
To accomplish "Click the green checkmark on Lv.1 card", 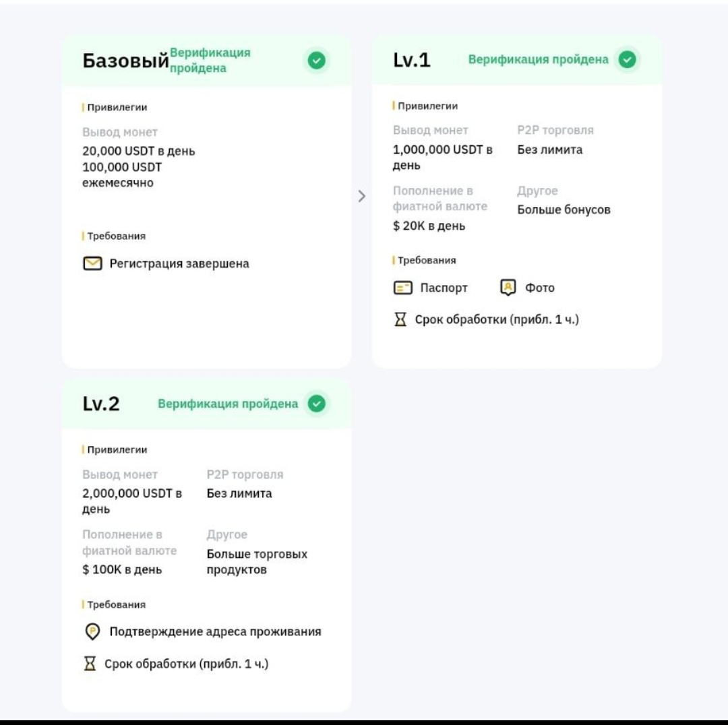I will click(x=627, y=59).
